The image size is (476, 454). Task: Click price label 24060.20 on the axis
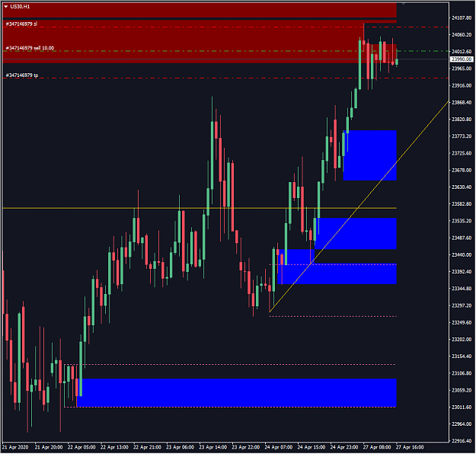tap(462, 34)
